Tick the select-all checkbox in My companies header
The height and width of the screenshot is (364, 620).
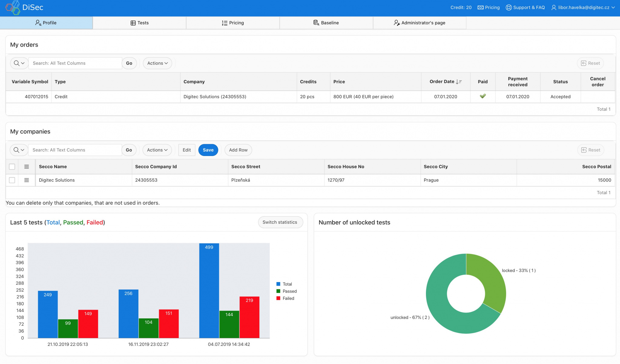pos(12,167)
